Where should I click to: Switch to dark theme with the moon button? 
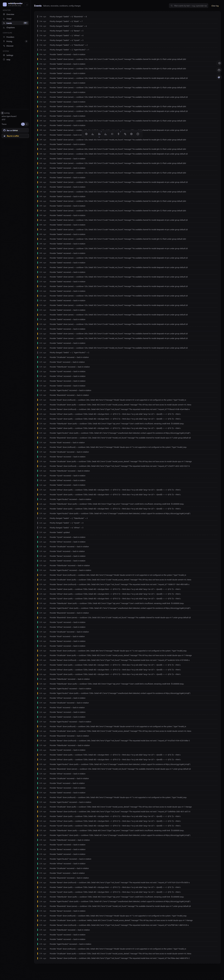coord(23,124)
